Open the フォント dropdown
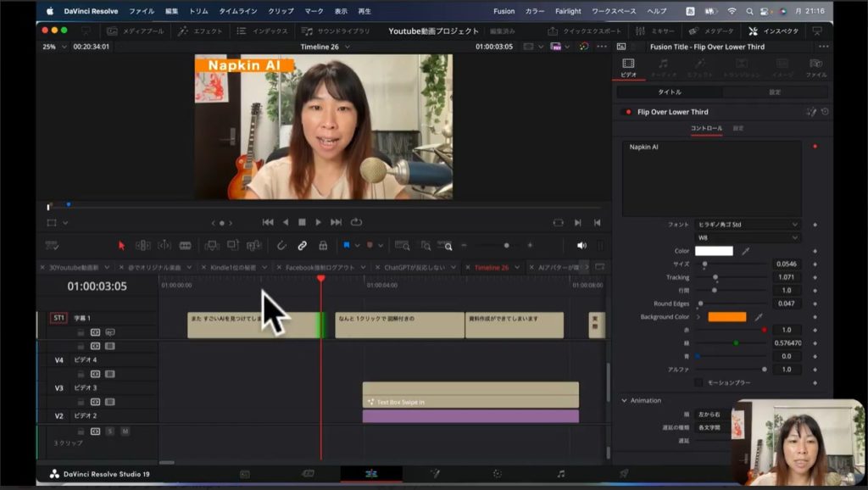The width and height of the screenshot is (868, 490). pyautogui.click(x=748, y=225)
